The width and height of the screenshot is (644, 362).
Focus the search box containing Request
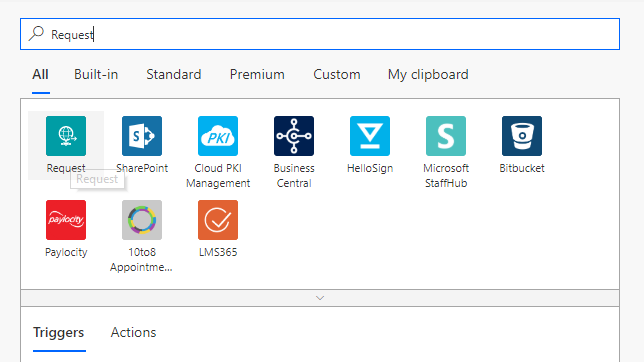320,34
